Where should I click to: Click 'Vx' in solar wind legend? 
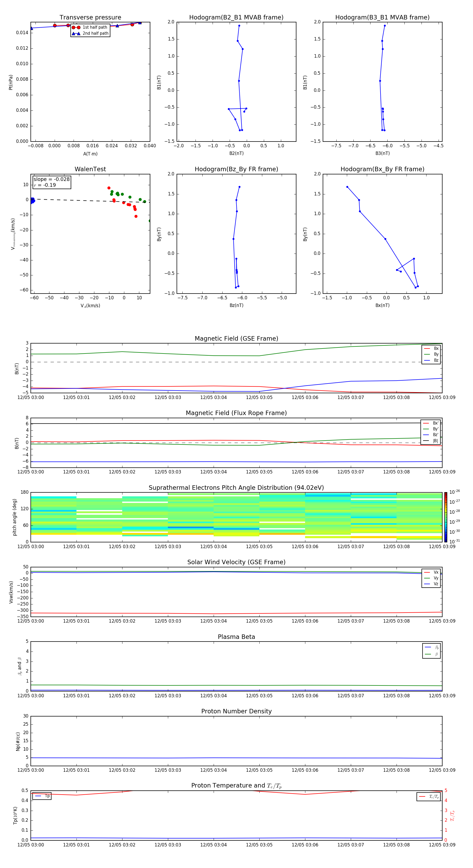431,573
